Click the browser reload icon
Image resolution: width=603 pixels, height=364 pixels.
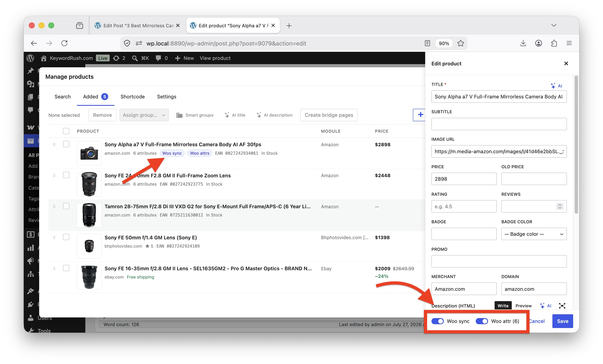(x=64, y=43)
